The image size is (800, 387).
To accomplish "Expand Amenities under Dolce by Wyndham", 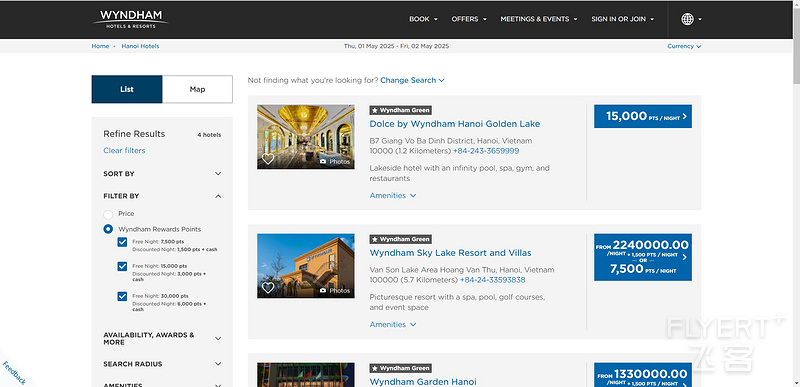I will click(393, 196).
